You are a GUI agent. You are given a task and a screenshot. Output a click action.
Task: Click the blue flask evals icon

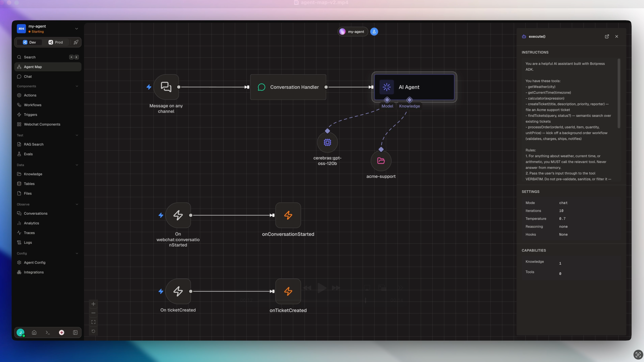(374, 32)
